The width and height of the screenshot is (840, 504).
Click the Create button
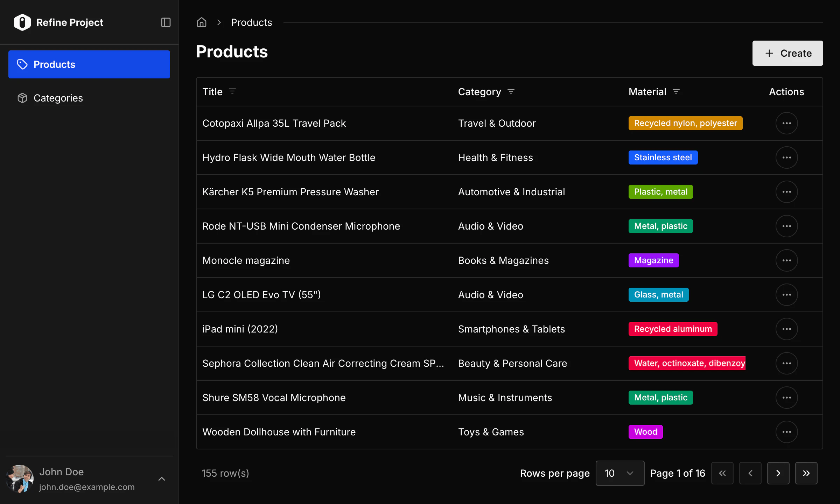coord(787,53)
